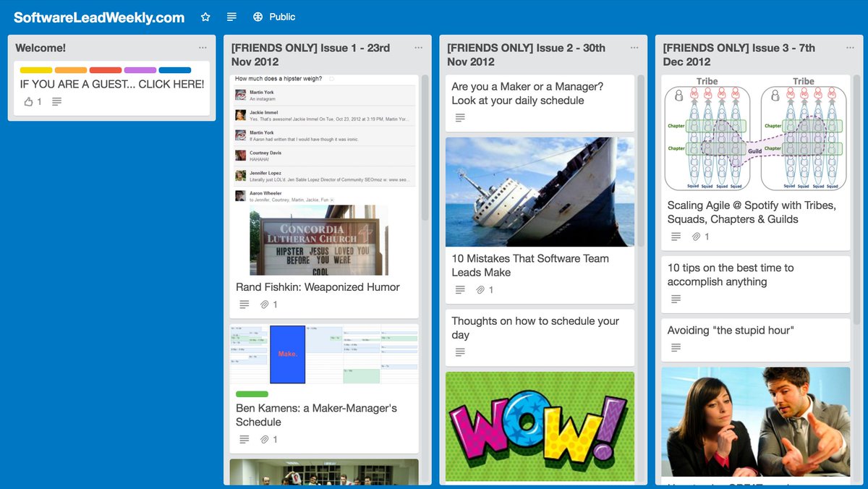Click the description icon on guest card
The width and height of the screenshot is (868, 489).
pyautogui.click(x=57, y=102)
